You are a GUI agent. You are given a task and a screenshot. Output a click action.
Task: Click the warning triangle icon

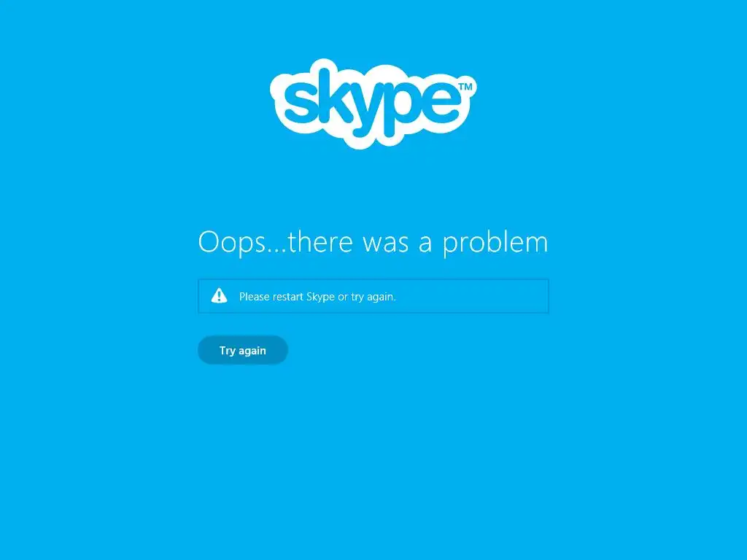219,296
